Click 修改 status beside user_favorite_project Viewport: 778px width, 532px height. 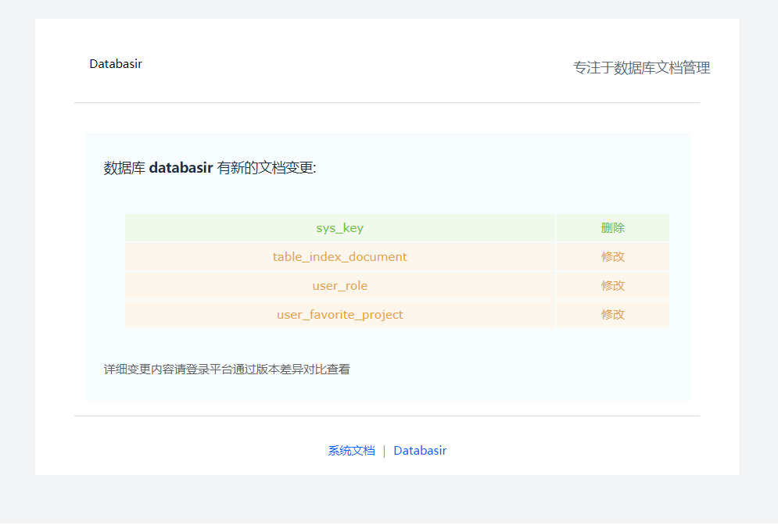tap(612, 315)
